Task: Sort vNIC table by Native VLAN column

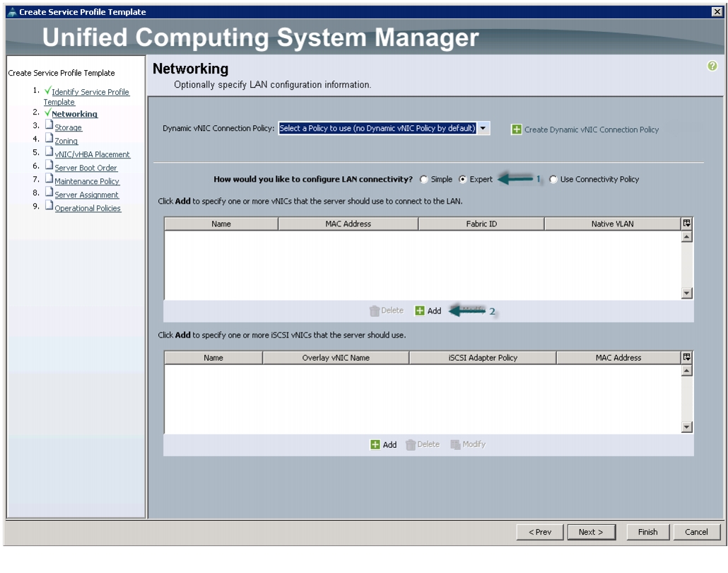Action: pyautogui.click(x=612, y=224)
